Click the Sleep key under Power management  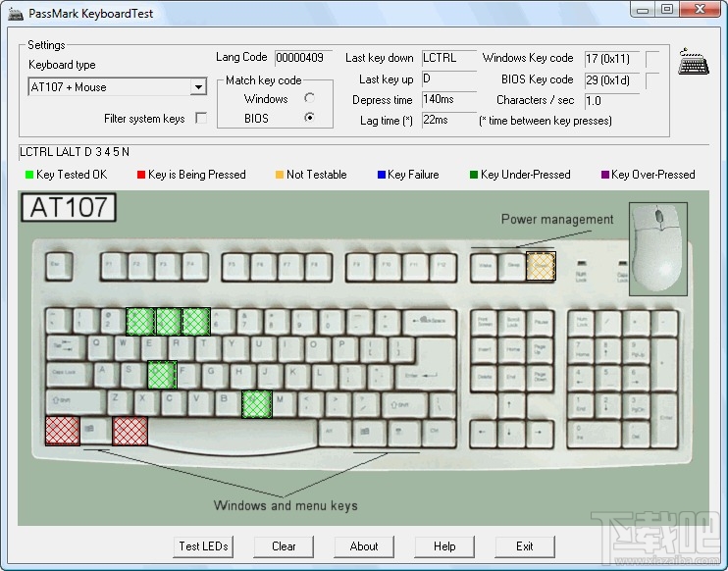click(x=512, y=267)
